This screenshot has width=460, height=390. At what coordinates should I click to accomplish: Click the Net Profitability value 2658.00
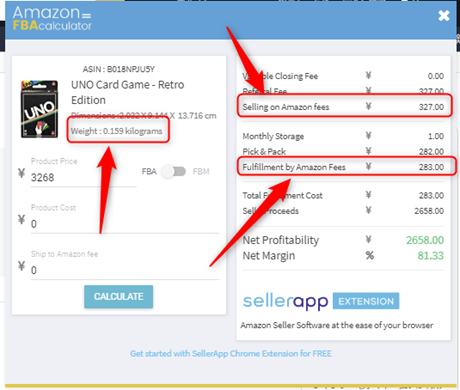coord(425,240)
